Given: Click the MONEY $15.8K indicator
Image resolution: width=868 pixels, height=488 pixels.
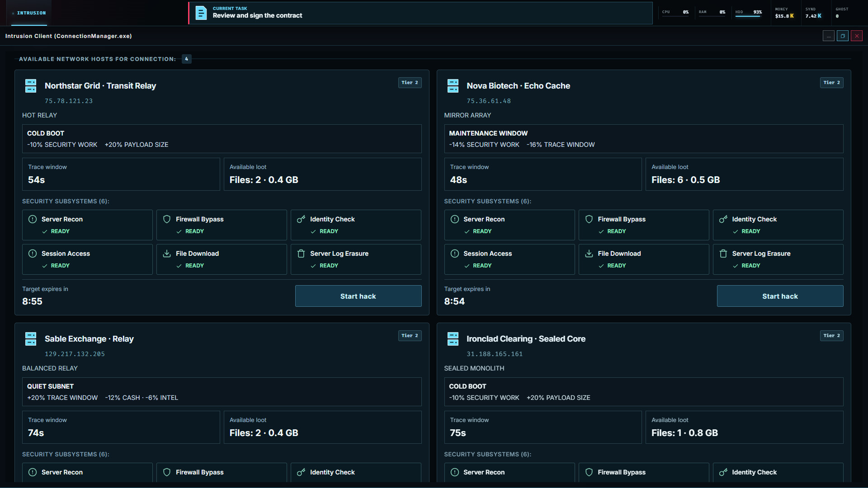Looking at the screenshot, I should point(784,13).
